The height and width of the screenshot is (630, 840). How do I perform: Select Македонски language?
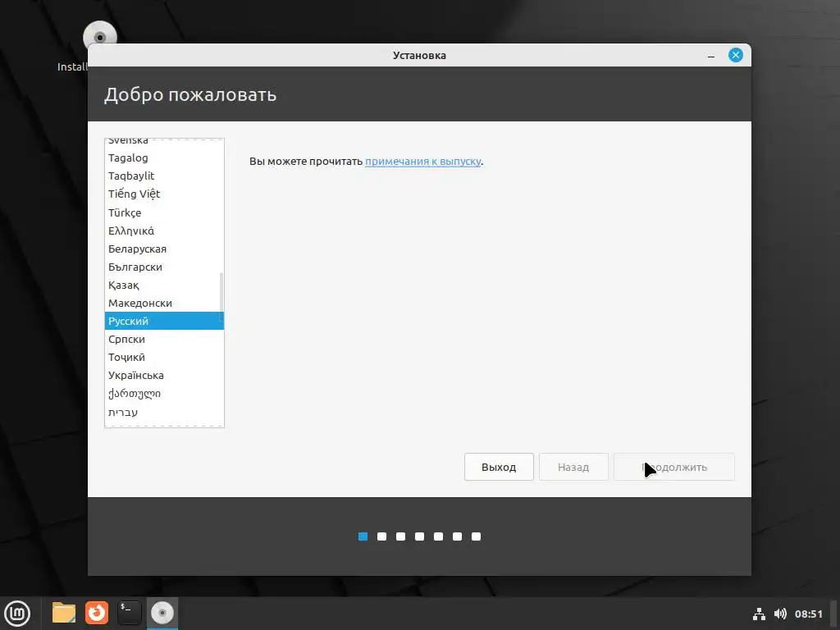click(164, 304)
